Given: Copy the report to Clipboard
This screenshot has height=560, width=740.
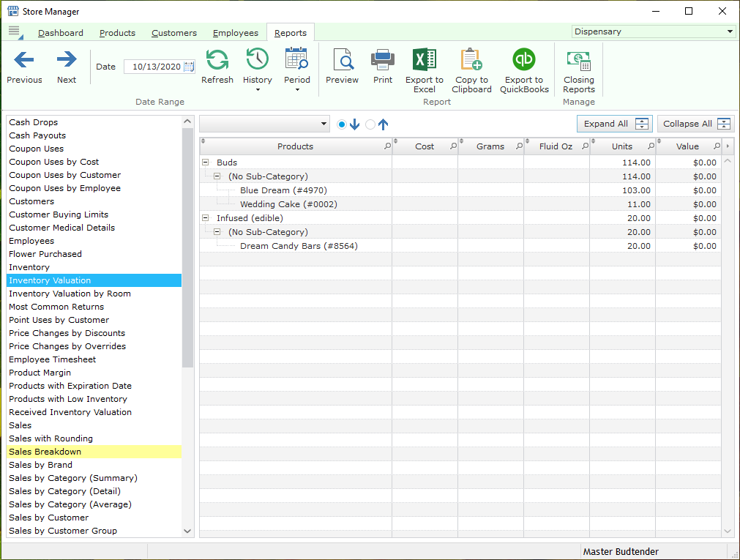Looking at the screenshot, I should pos(471,66).
